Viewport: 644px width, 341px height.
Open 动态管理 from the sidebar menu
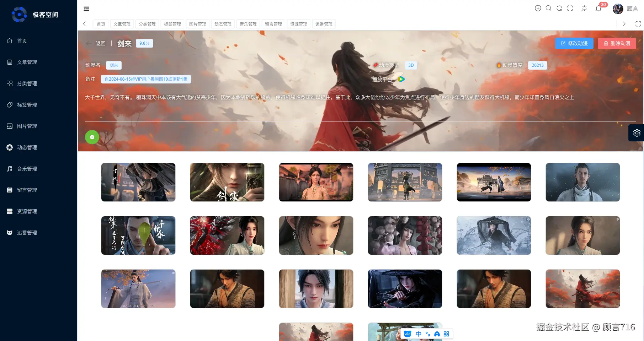(27, 147)
